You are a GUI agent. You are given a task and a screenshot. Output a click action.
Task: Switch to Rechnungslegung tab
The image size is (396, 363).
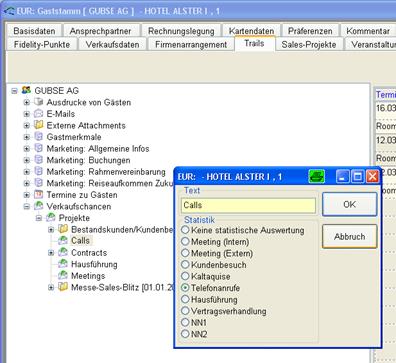(x=181, y=31)
